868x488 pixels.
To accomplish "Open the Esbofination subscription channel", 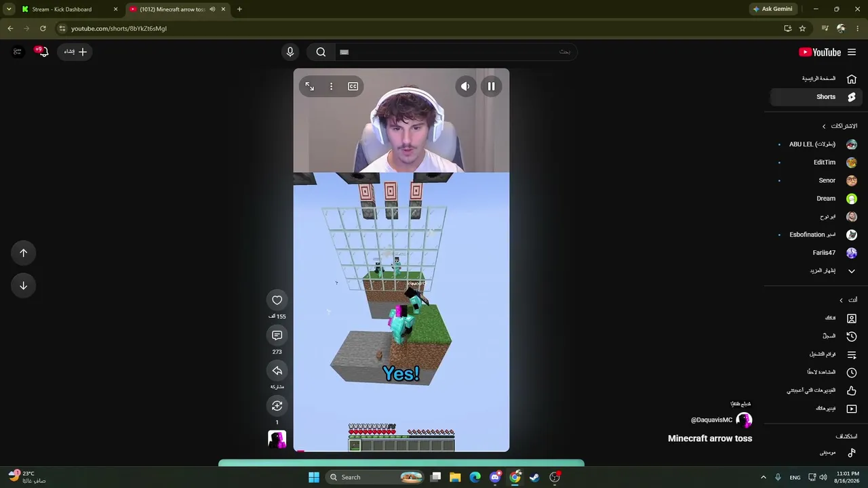I will 816,235.
